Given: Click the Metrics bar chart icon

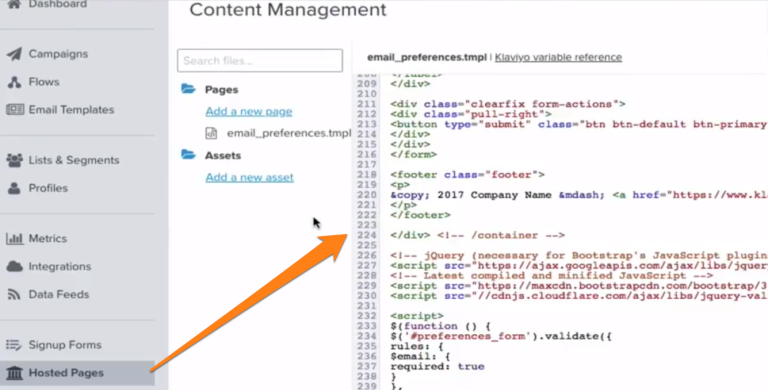Looking at the screenshot, I should pyautogui.click(x=15, y=239).
